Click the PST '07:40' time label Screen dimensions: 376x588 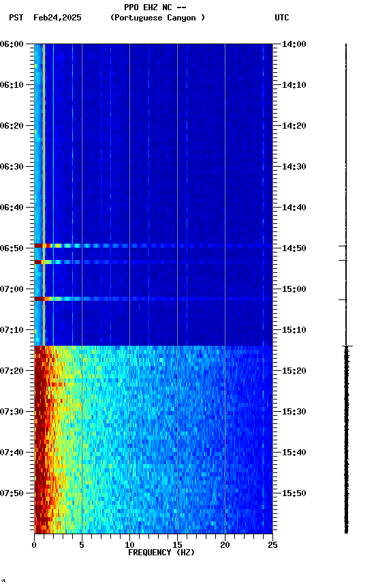[x=12, y=453]
